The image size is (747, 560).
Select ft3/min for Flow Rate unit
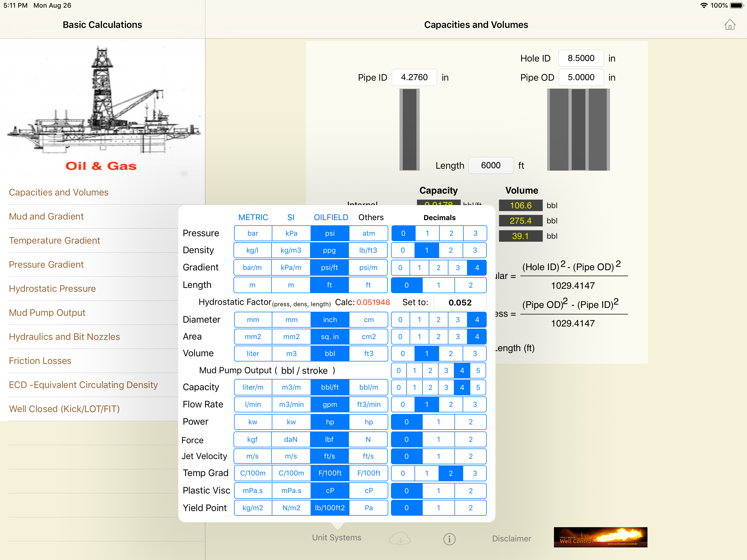[368, 404]
